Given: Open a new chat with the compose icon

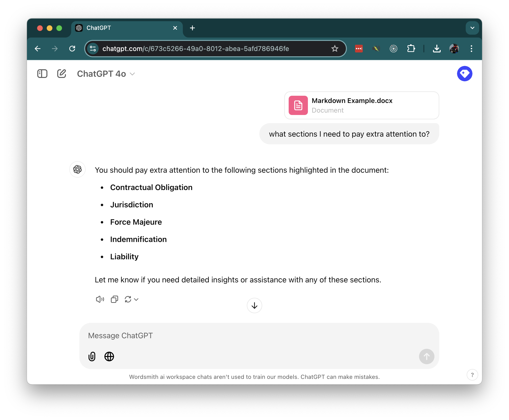Looking at the screenshot, I should point(61,74).
